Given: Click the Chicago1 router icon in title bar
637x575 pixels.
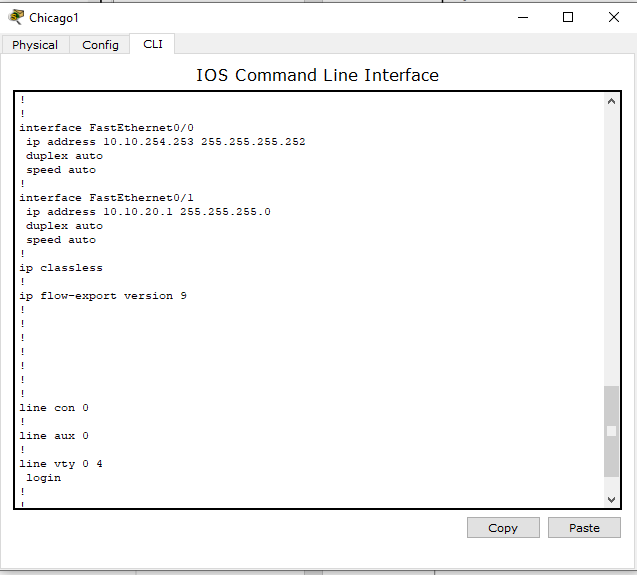Looking at the screenshot, I should (x=16, y=17).
